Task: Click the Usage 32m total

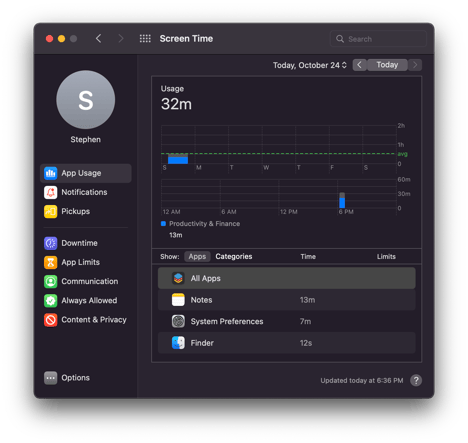Action: [x=176, y=104]
